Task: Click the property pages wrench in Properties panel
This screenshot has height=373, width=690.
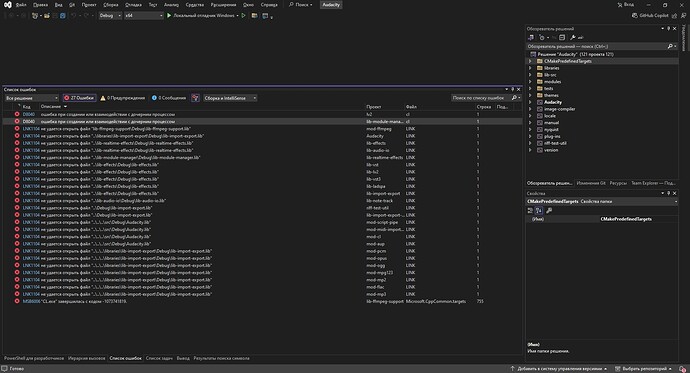Action: [x=549, y=210]
